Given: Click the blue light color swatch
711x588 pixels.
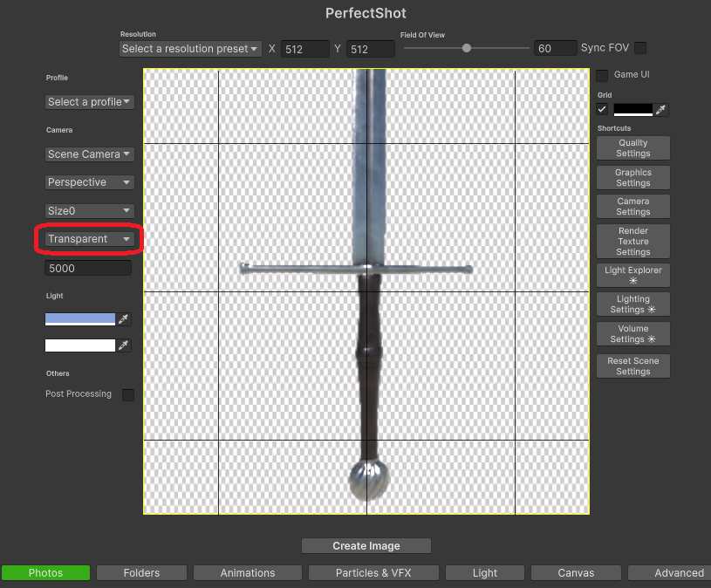Looking at the screenshot, I should pyautogui.click(x=80, y=319).
